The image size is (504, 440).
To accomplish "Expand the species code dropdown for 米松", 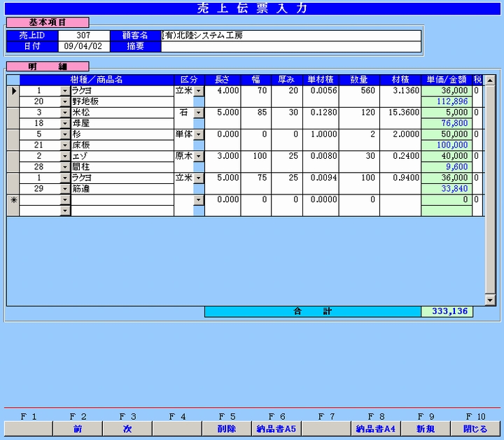I will point(65,113).
